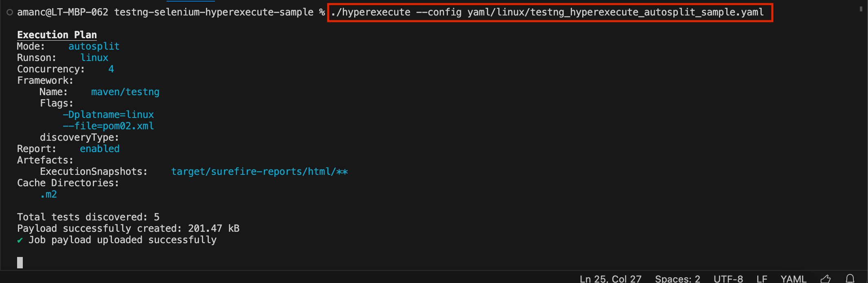This screenshot has width=868, height=283.
Task: Click the "ExecutionSnapshots:" label
Action: pyautogui.click(x=94, y=172)
